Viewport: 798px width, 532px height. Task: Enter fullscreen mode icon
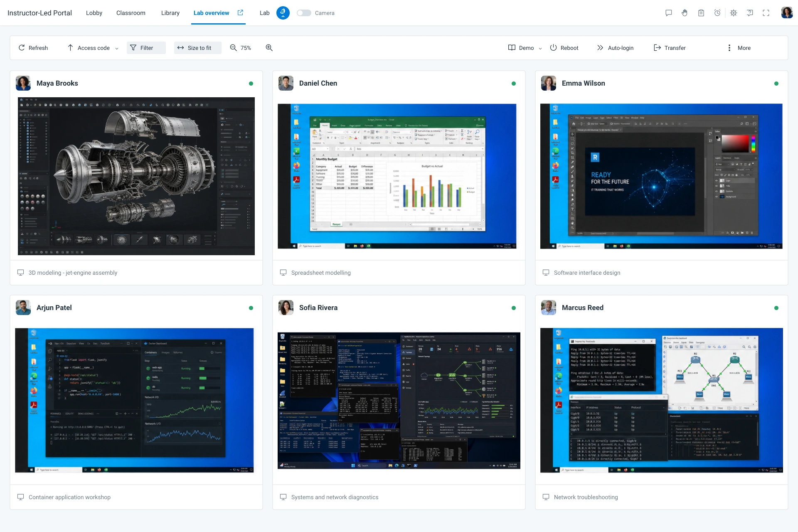tap(766, 13)
